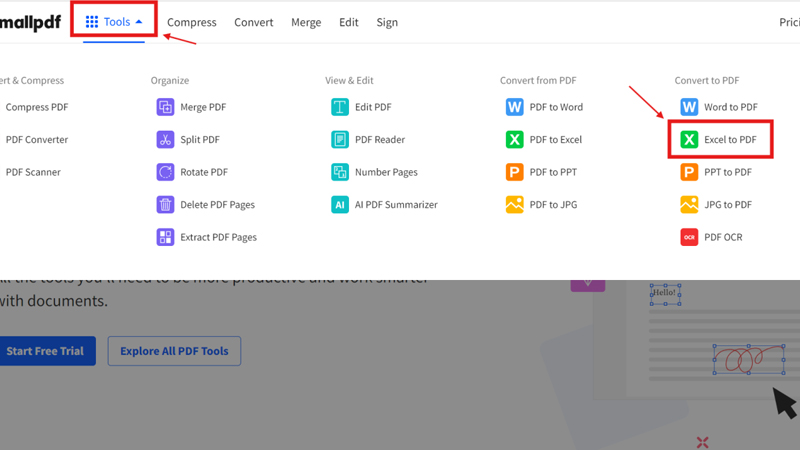Click the PPT to PDF icon
Image resolution: width=800 pixels, height=450 pixels.
689,172
